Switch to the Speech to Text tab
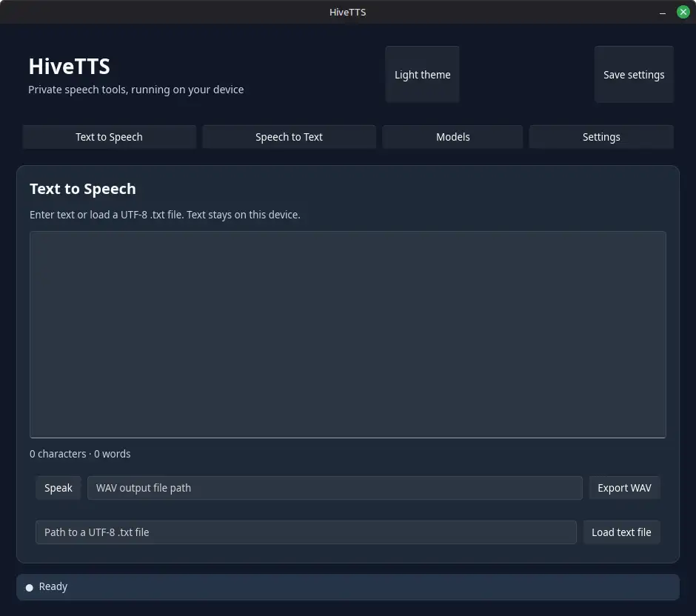The width and height of the screenshot is (696, 616). tap(289, 137)
